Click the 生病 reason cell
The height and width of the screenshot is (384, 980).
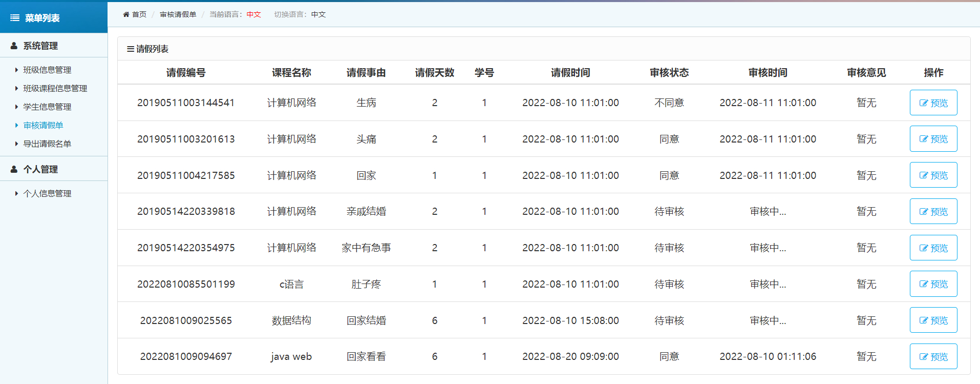point(366,103)
